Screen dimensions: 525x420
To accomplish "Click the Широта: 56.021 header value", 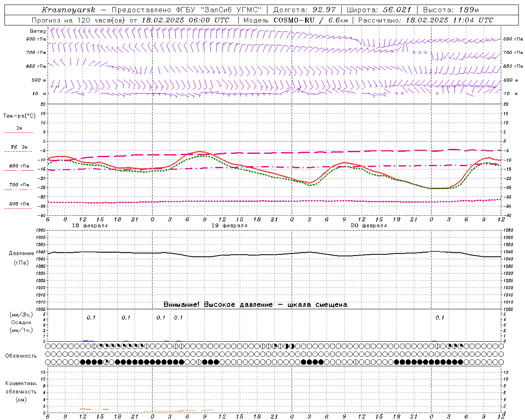I will click(x=379, y=10).
